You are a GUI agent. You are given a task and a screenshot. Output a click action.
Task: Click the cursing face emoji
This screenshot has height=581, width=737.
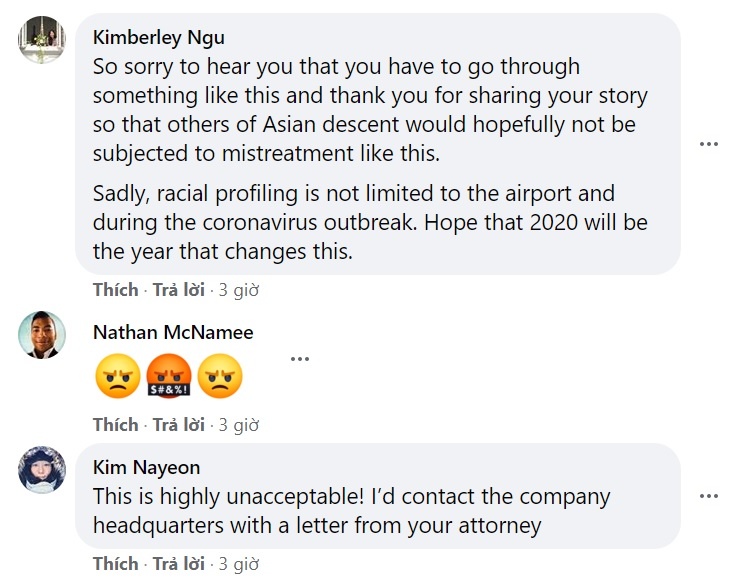(169, 378)
